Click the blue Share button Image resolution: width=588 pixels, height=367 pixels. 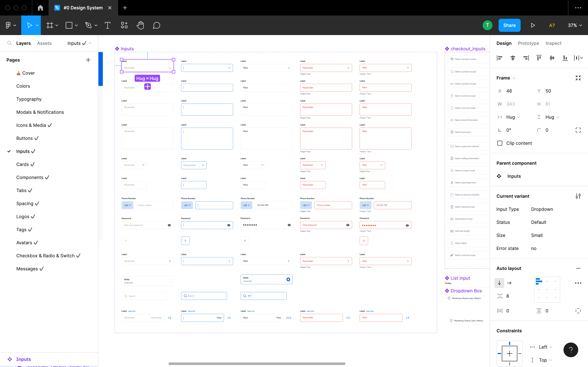click(x=509, y=25)
